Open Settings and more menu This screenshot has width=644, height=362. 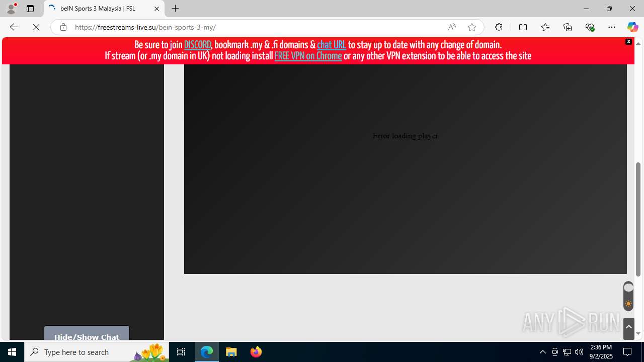click(x=612, y=27)
